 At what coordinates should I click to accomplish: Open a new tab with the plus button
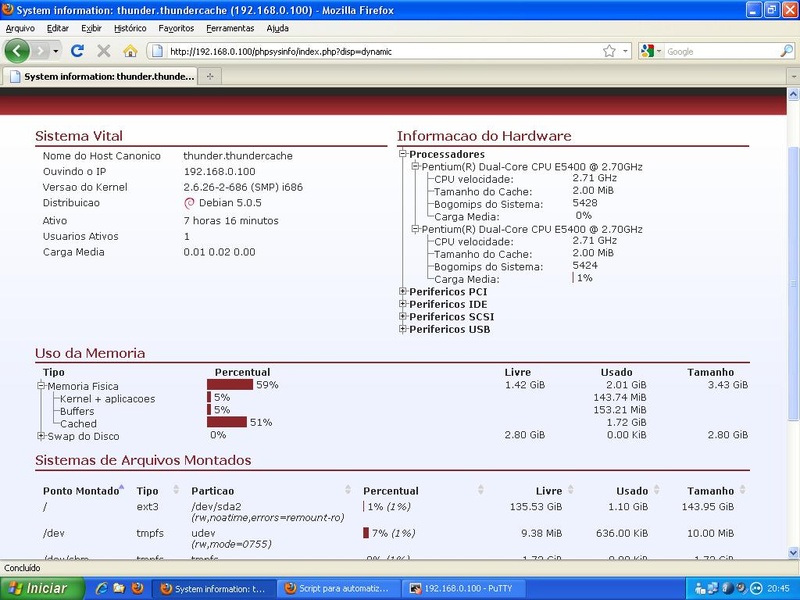point(210,76)
